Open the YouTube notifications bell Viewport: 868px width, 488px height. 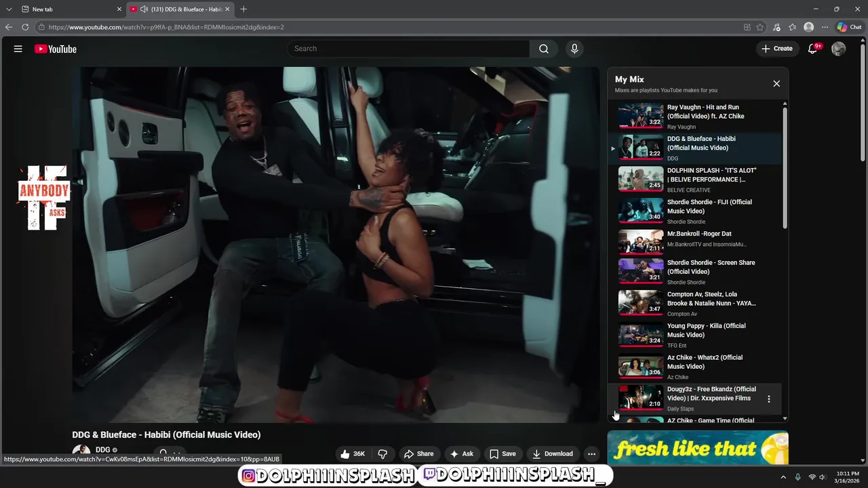point(812,49)
